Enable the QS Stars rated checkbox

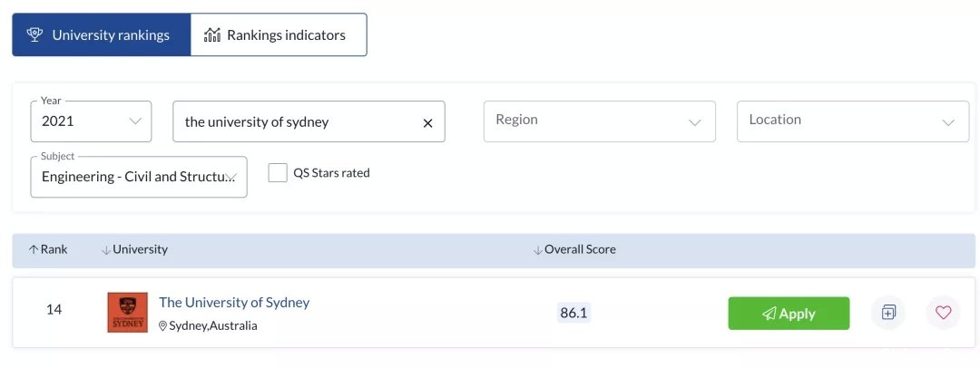coord(278,172)
